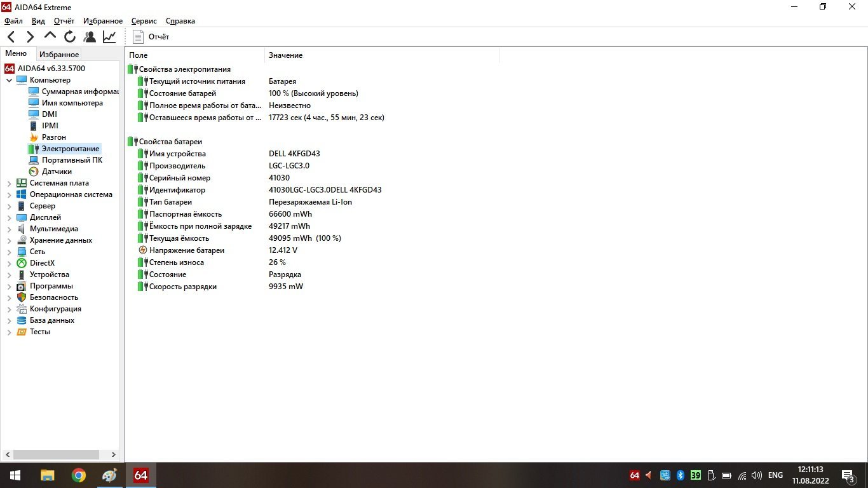The width and height of the screenshot is (868, 488).
Task: Open the Windows Start menu
Action: tap(15, 475)
